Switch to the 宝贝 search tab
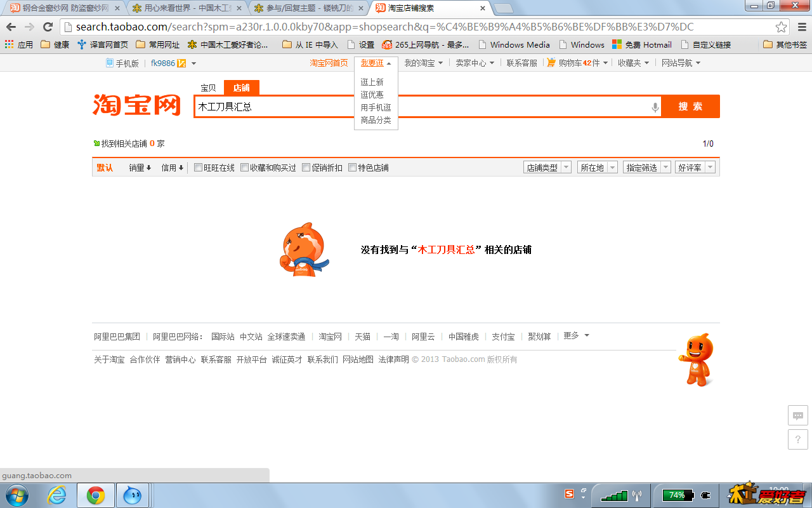812x508 pixels. point(208,88)
